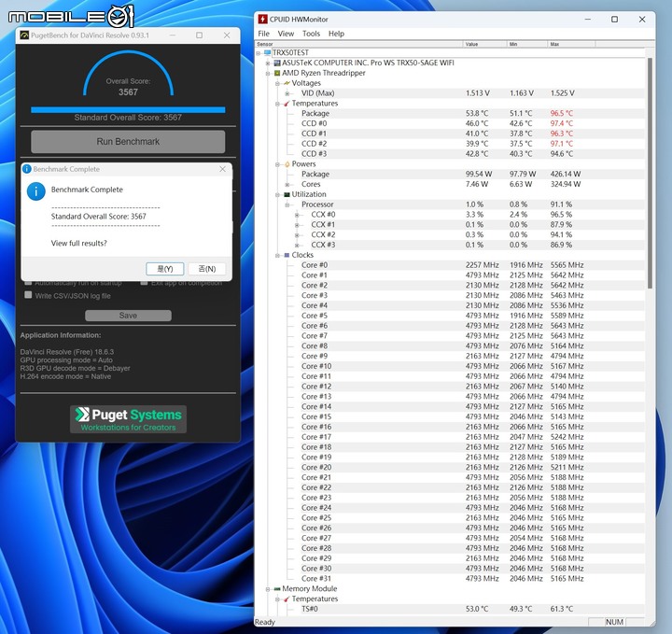This screenshot has width=672, height=634.
Task: Expand the CCX #2 node
Action: click(297, 235)
